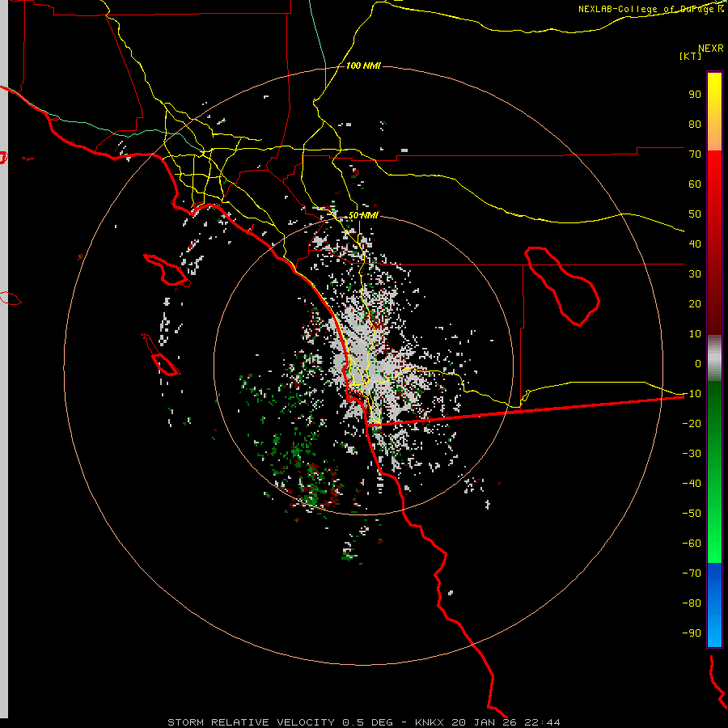Image resolution: width=728 pixels, height=728 pixels.
Task: Click the 70 value on velocity scale
Action: click(695, 154)
